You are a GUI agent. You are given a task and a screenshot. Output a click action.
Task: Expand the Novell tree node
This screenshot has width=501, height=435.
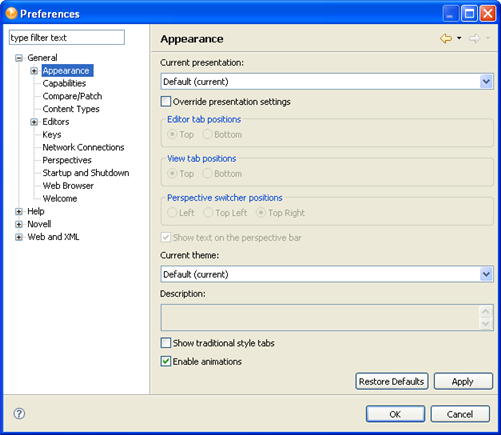[x=19, y=224]
